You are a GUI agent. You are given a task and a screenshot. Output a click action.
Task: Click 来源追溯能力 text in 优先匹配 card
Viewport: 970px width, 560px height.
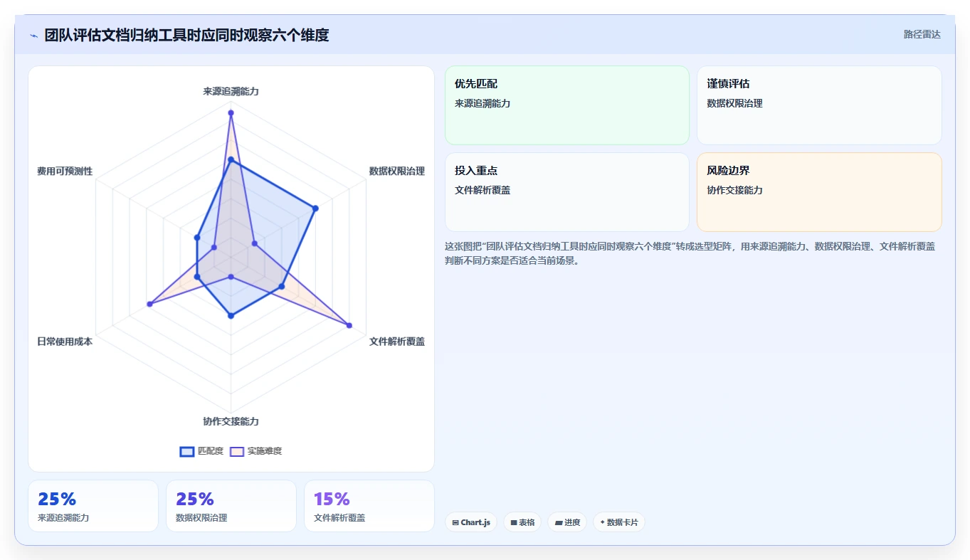click(x=483, y=103)
